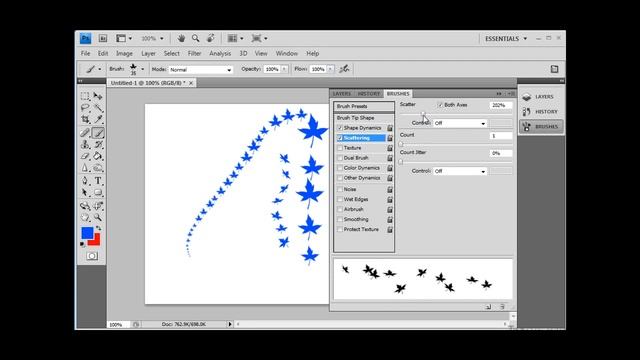
Task: Create new brush preset icon
Action: coord(489,307)
